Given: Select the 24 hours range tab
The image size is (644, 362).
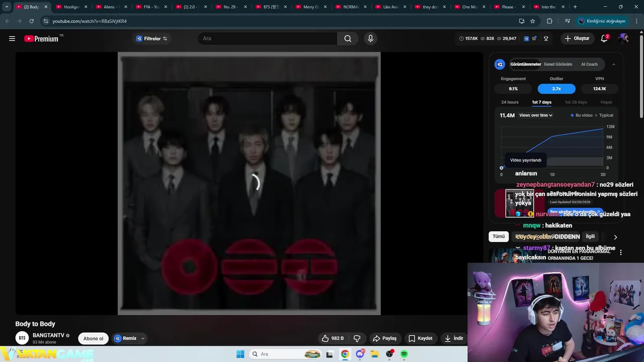Looking at the screenshot, I should (x=510, y=102).
